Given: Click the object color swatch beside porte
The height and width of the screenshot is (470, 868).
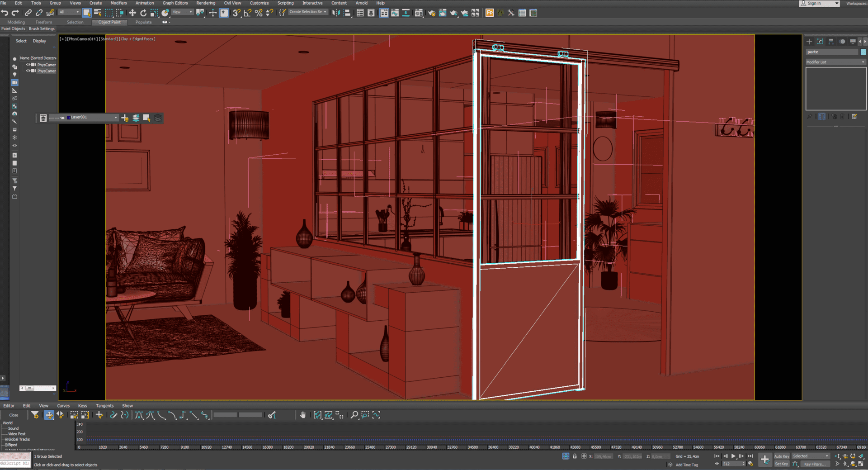Looking at the screenshot, I should 863,52.
